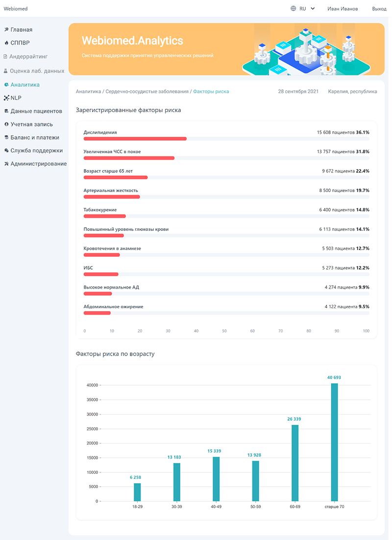Click the Артериальная жесткость progress bar
Screen dimensions: 392x540
pyautogui.click(x=226, y=197)
